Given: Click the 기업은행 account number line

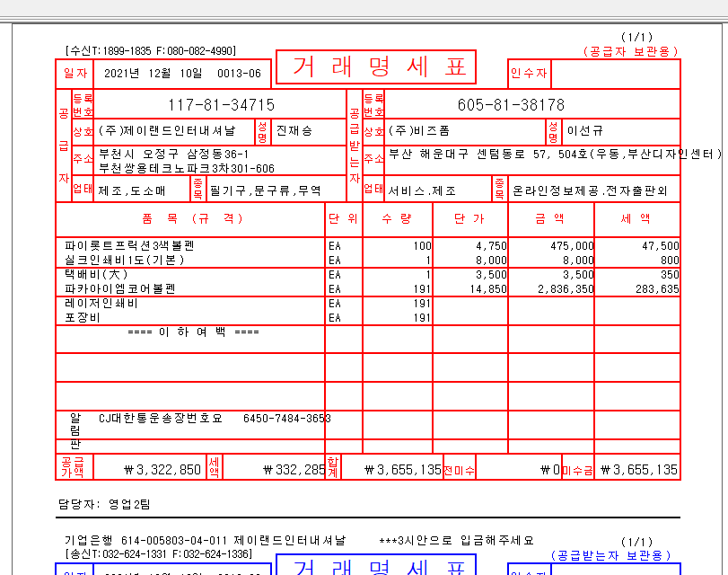Looking at the screenshot, I should click(204, 540).
